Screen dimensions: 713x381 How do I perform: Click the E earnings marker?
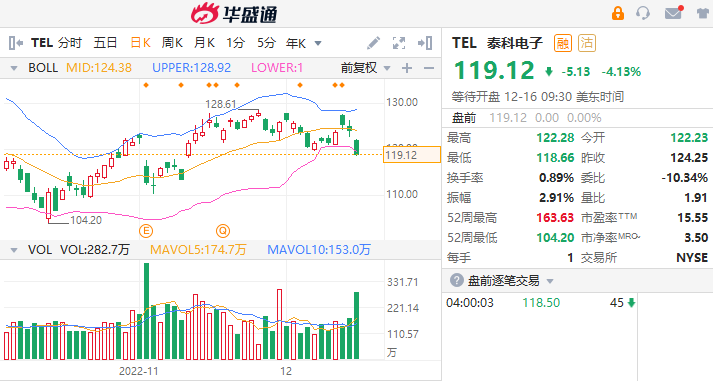pos(146,231)
